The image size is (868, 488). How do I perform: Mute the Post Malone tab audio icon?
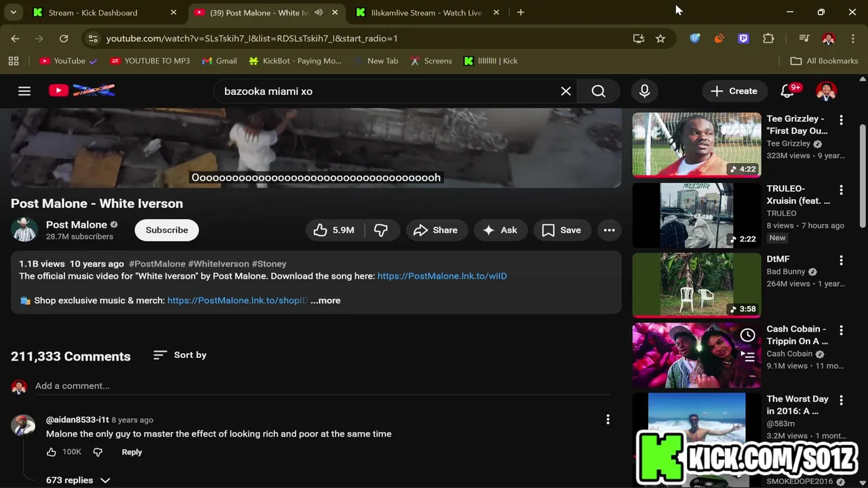point(318,12)
